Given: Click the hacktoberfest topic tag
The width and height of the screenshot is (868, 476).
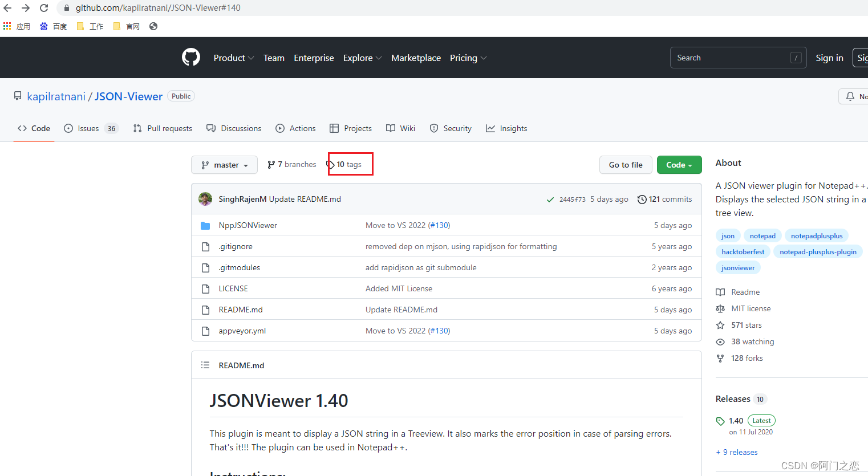Looking at the screenshot, I should pyautogui.click(x=743, y=252).
